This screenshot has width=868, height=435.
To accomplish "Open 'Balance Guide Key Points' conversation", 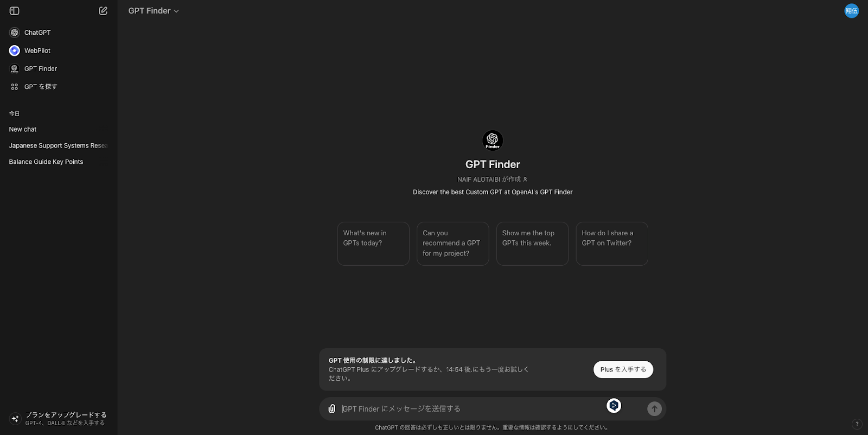I will pos(59,162).
